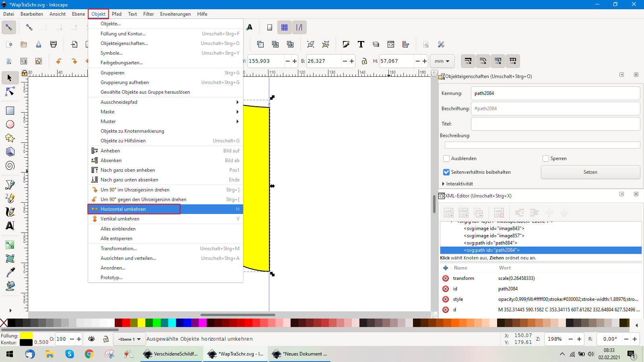Select the spiral tool
The image size is (644, 362).
pyautogui.click(x=10, y=165)
